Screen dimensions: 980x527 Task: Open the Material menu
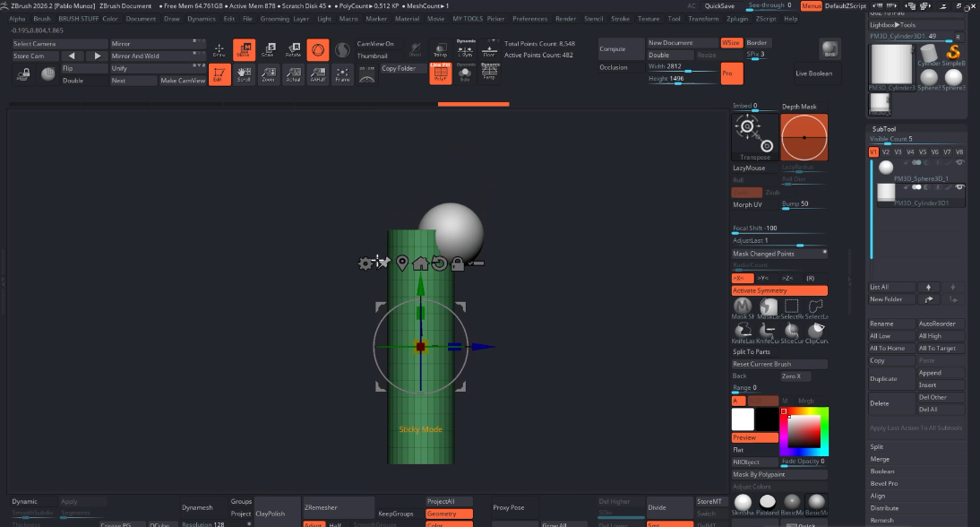coord(407,19)
